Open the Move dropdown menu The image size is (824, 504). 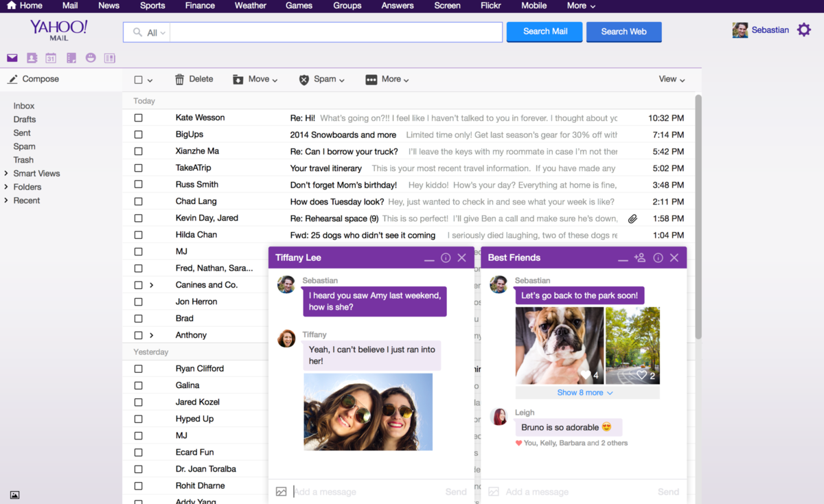255,80
